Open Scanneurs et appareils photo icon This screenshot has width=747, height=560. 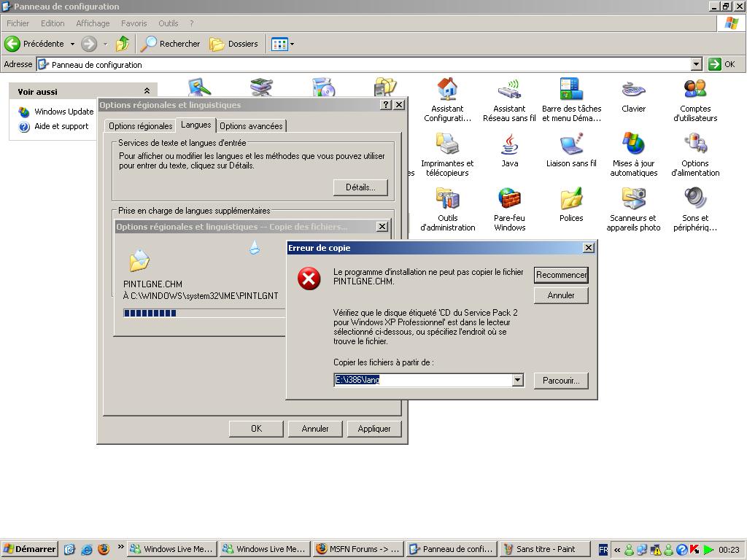[x=634, y=198]
